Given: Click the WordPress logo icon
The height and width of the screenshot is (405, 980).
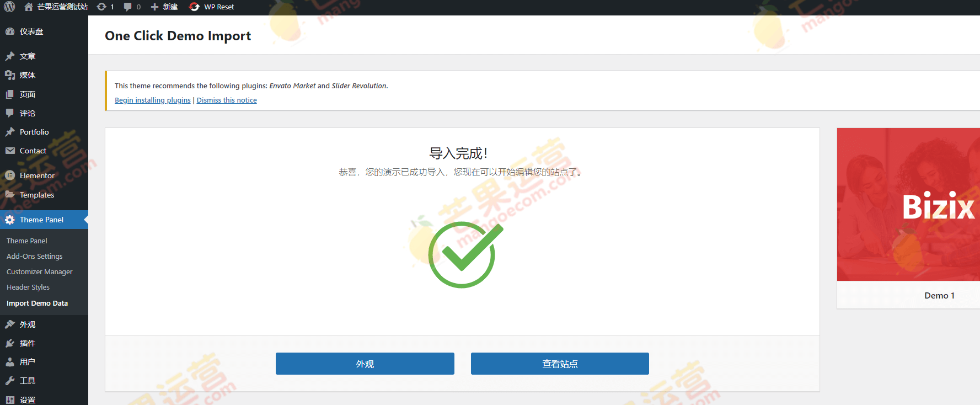Looking at the screenshot, I should coord(9,7).
